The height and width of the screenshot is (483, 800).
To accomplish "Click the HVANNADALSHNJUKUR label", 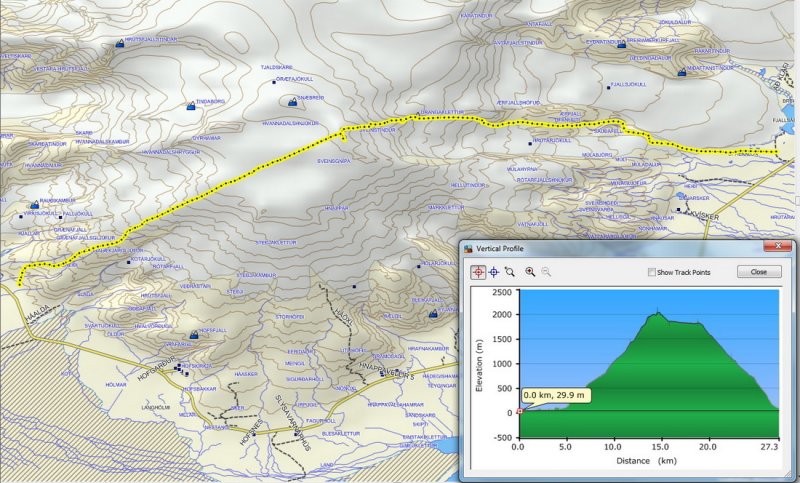I will tap(290, 123).
